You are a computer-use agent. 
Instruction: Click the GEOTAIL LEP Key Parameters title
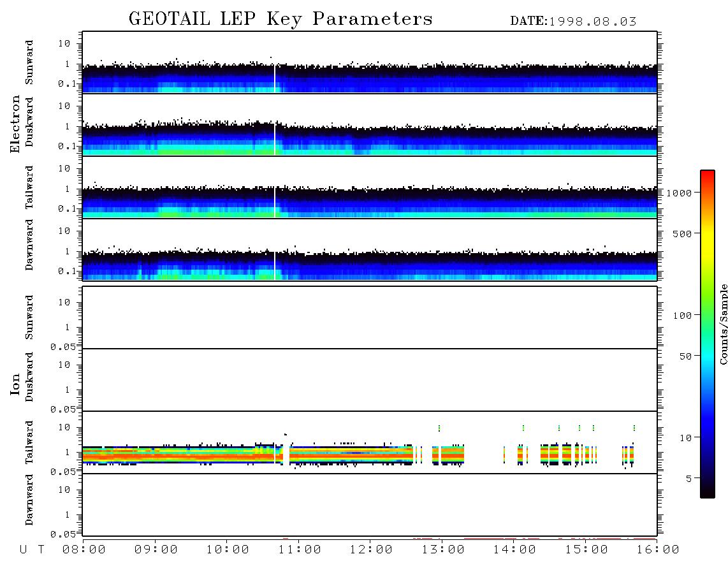[280, 19]
